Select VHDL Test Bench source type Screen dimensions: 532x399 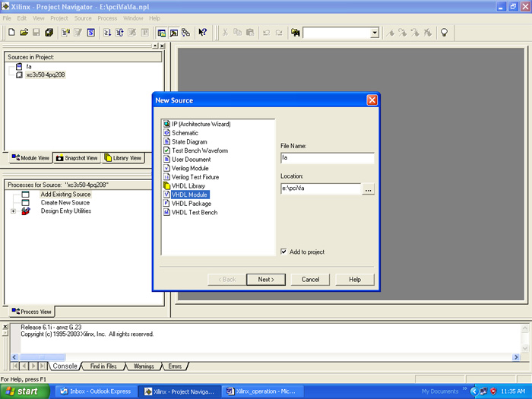coord(195,212)
